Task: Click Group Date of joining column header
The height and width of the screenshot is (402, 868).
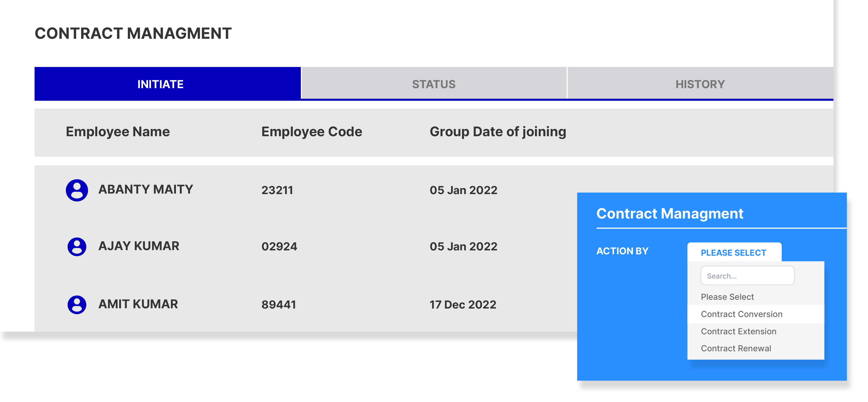Action: [x=498, y=131]
